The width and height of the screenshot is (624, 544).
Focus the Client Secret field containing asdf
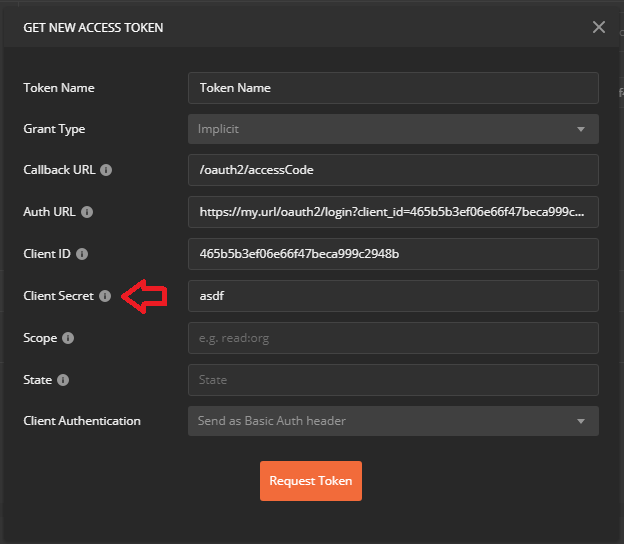tap(393, 296)
